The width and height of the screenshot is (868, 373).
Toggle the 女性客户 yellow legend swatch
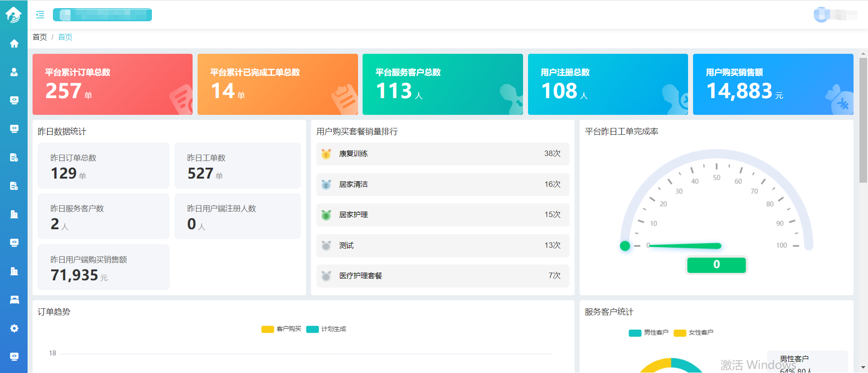pos(680,333)
